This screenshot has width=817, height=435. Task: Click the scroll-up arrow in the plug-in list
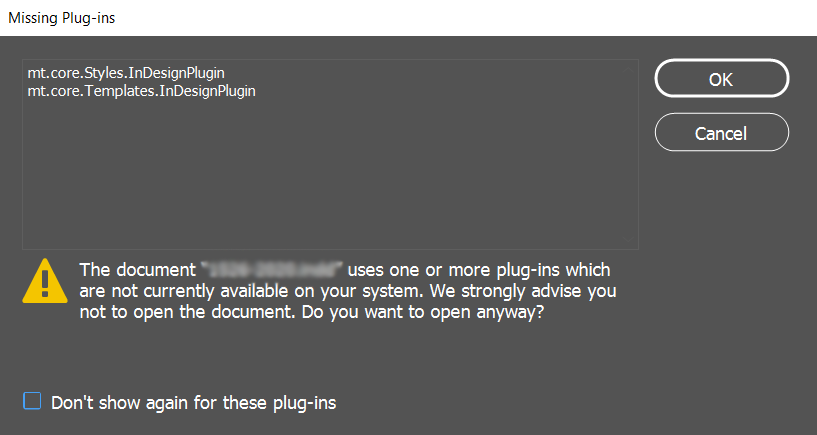point(628,69)
